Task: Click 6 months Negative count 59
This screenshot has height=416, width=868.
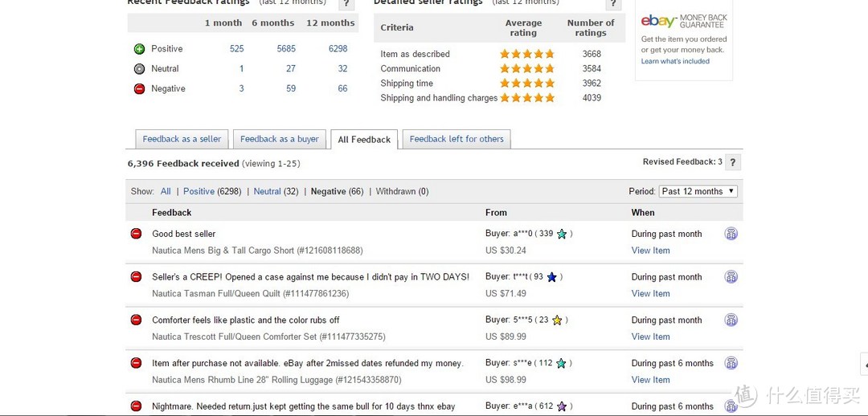Action: (291, 88)
